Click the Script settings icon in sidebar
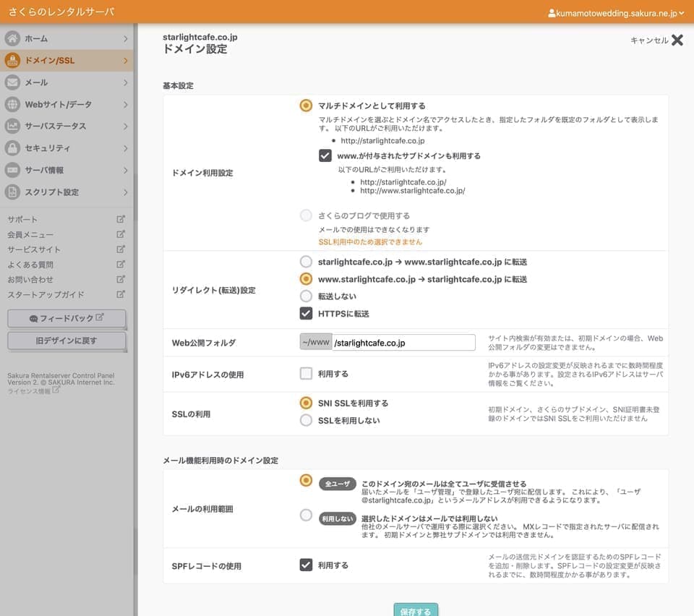The height and width of the screenshot is (616, 694). click(12, 192)
